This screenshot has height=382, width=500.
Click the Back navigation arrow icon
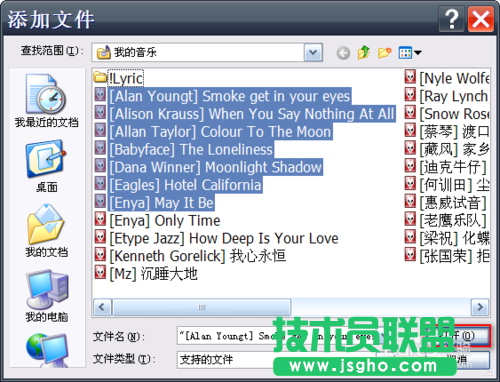[x=343, y=53]
